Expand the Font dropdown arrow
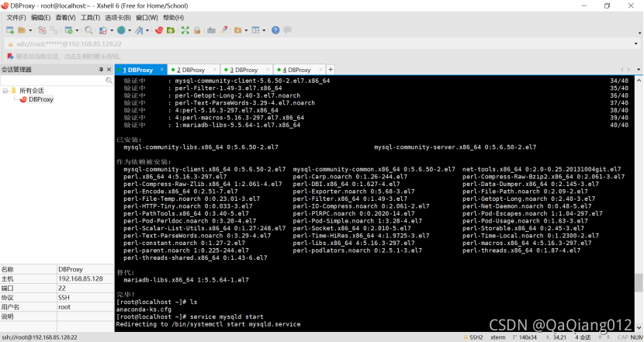The image size is (644, 342). tap(147, 30)
